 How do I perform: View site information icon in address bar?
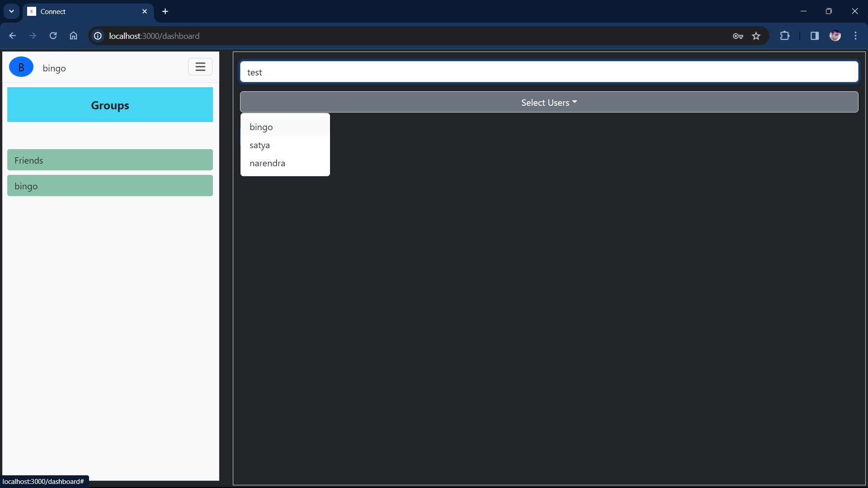(98, 36)
